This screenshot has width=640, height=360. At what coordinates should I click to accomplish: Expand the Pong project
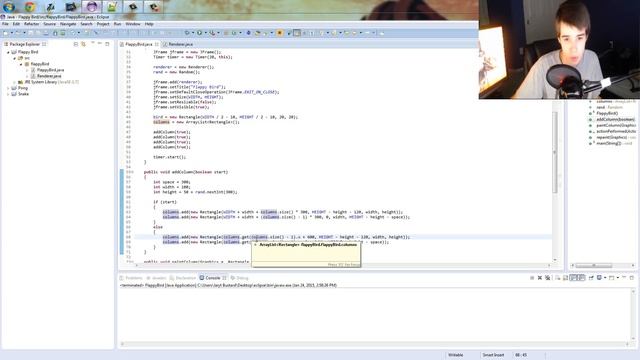pyautogui.click(x=8, y=88)
